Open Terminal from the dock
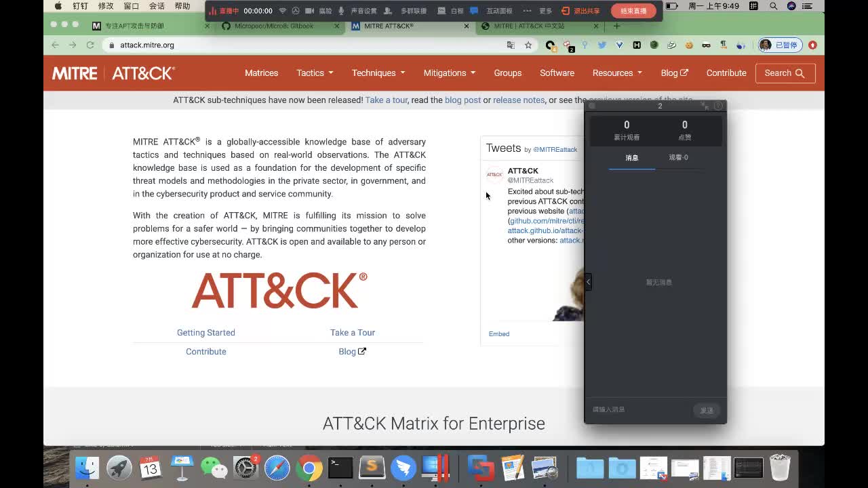 click(x=340, y=468)
